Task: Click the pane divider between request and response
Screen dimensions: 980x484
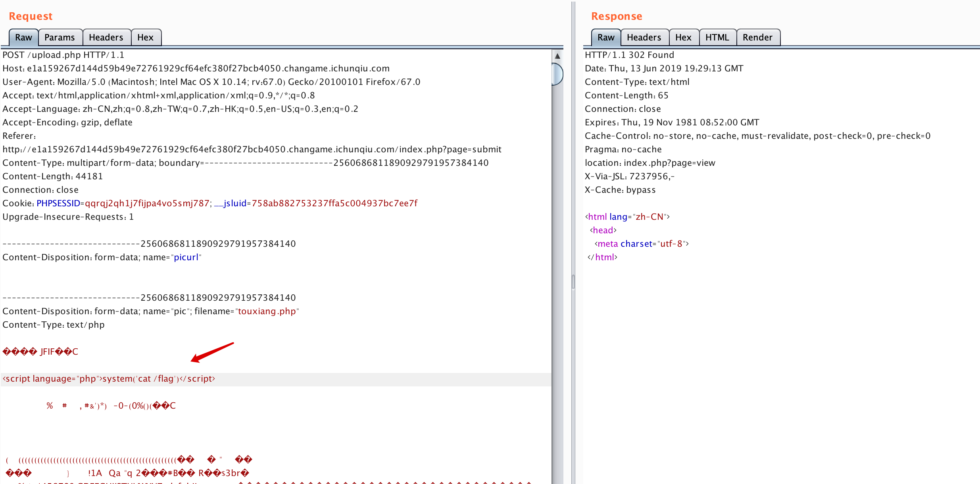Action: pos(573,282)
